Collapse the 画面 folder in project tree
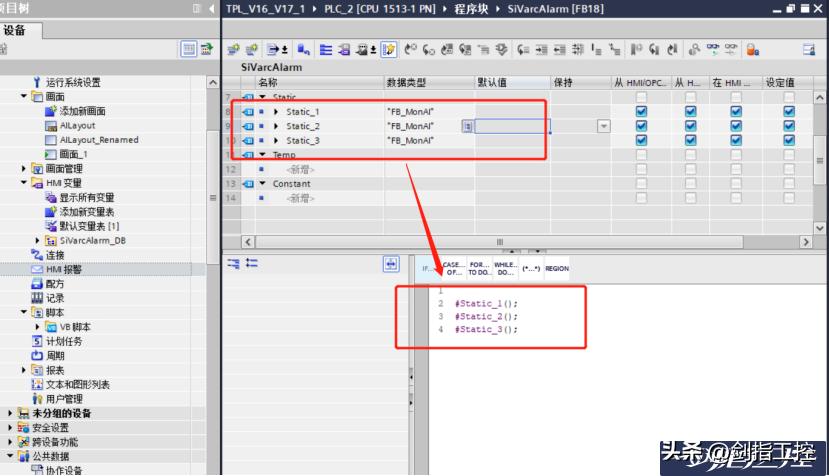 (24, 96)
